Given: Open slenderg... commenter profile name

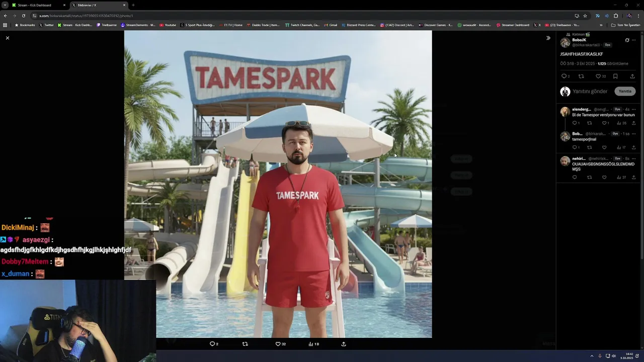Looking at the screenshot, I should tap(581, 109).
